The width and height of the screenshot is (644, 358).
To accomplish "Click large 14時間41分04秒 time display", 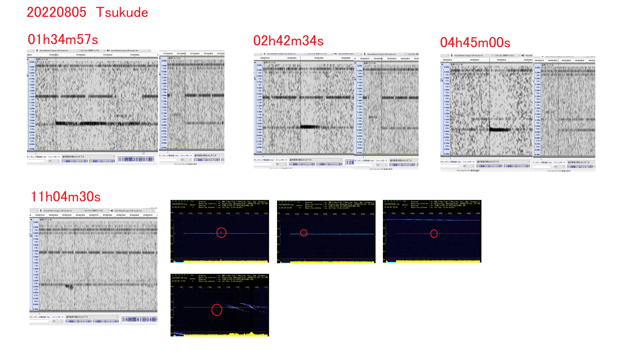I will point(140,320).
